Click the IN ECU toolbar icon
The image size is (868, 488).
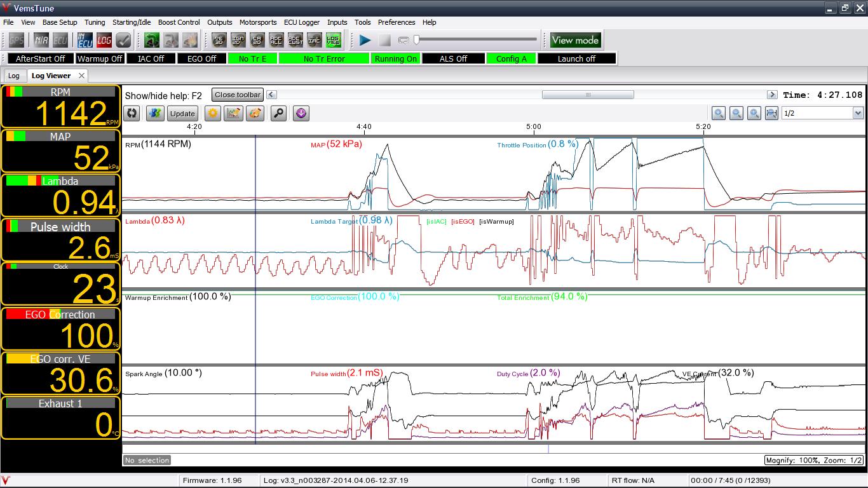[x=85, y=41]
